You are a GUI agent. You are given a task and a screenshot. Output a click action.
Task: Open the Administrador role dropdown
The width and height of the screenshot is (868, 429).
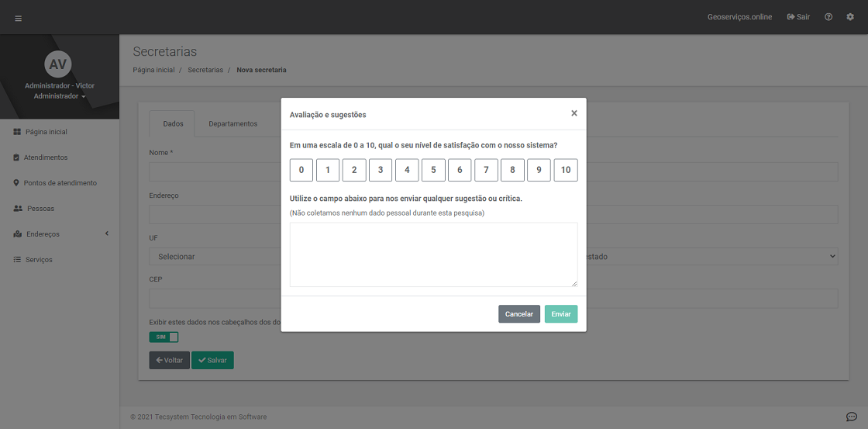click(60, 96)
